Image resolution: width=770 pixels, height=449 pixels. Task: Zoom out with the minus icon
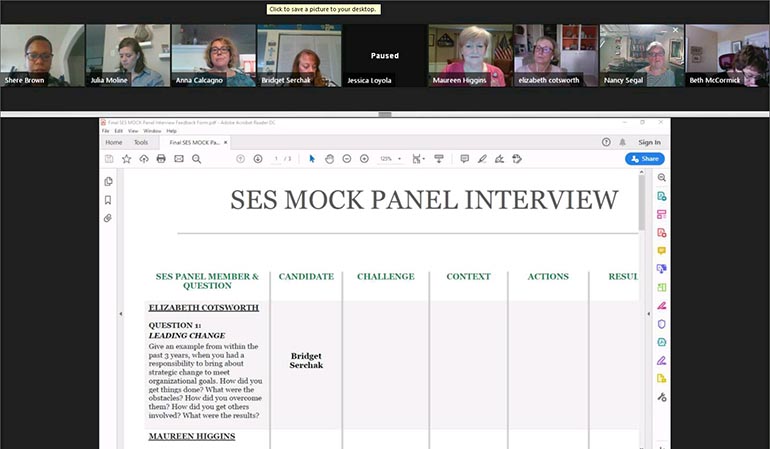click(347, 159)
